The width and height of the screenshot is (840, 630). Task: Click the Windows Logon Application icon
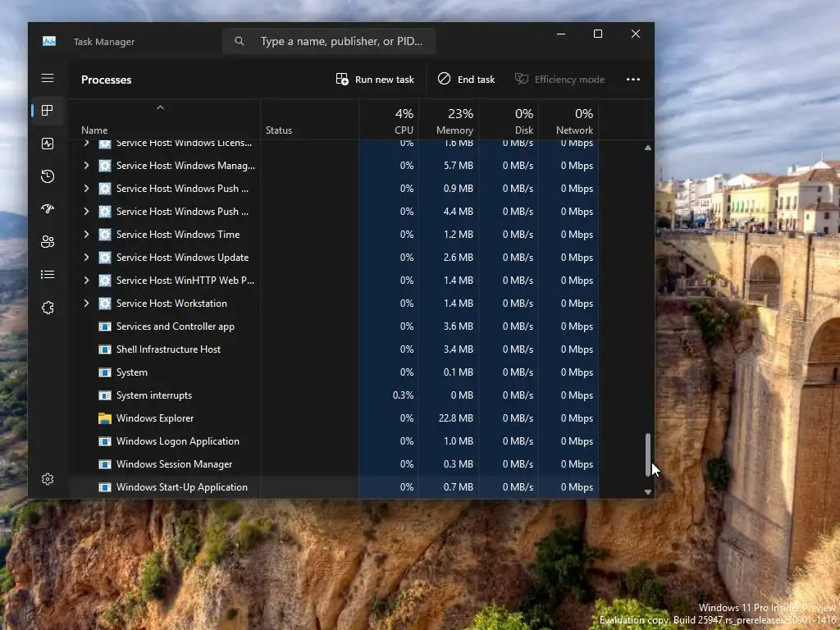pyautogui.click(x=105, y=441)
